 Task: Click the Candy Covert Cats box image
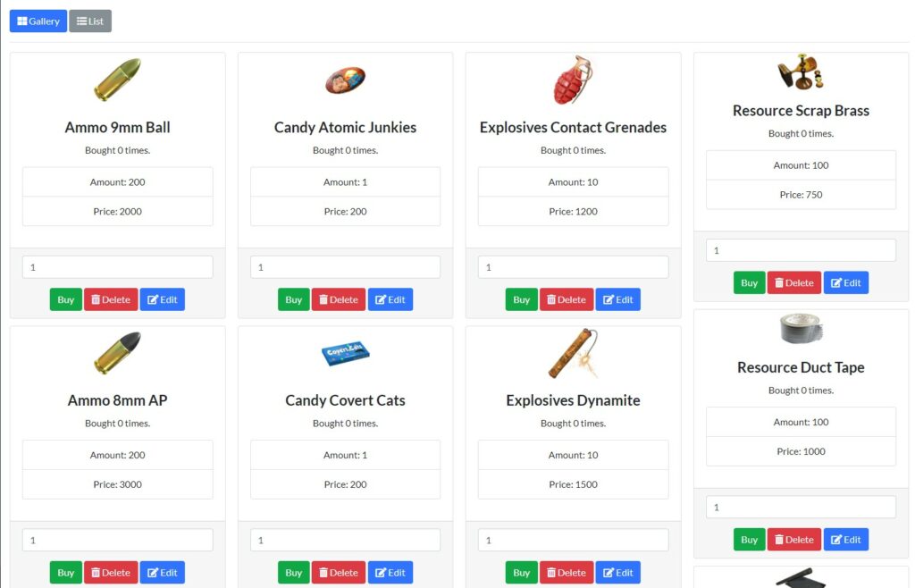pyautogui.click(x=345, y=354)
